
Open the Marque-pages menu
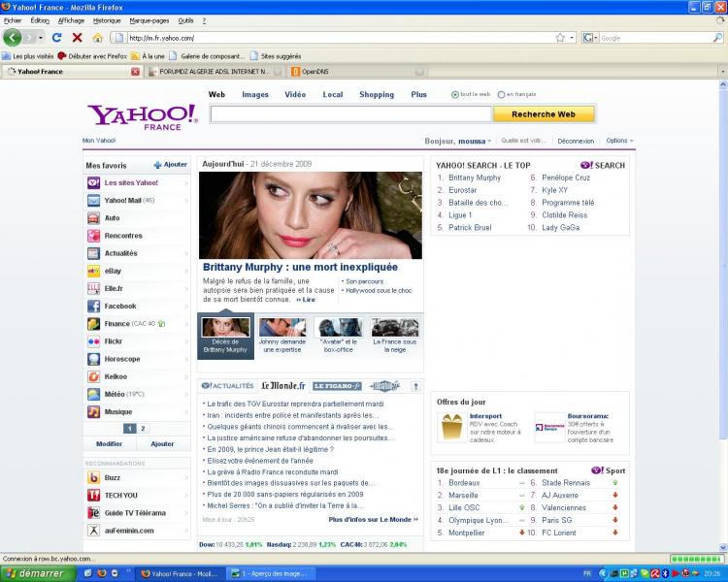tap(149, 21)
